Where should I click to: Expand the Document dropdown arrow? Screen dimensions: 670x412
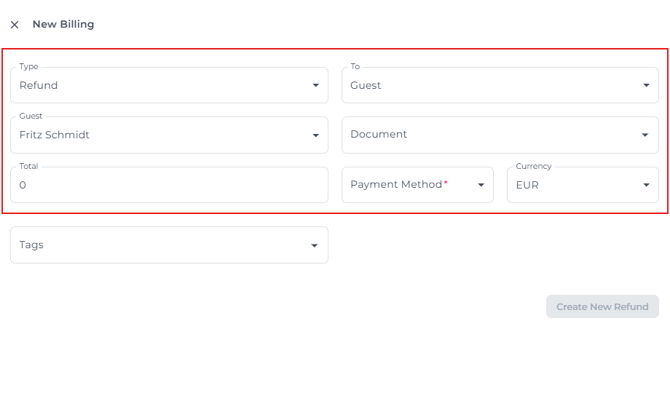646,135
